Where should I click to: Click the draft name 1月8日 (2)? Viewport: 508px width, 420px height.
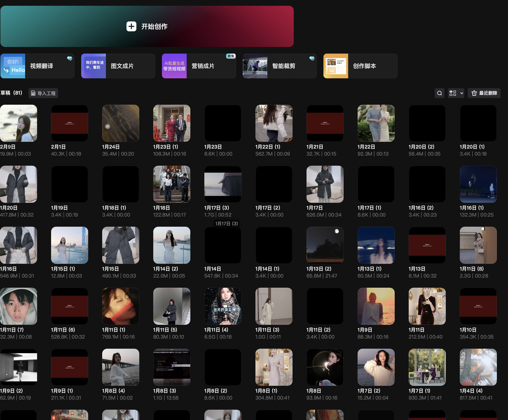pos(216,391)
